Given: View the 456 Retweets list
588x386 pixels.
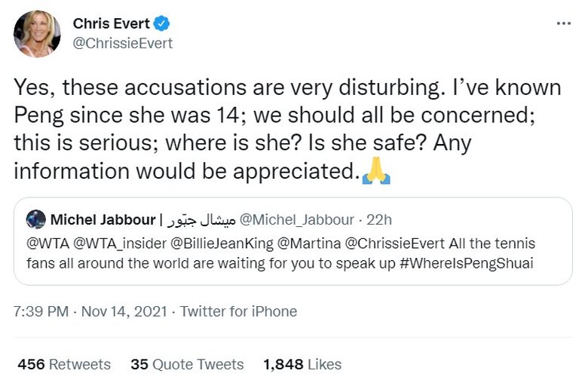Looking at the screenshot, I should (64, 364).
